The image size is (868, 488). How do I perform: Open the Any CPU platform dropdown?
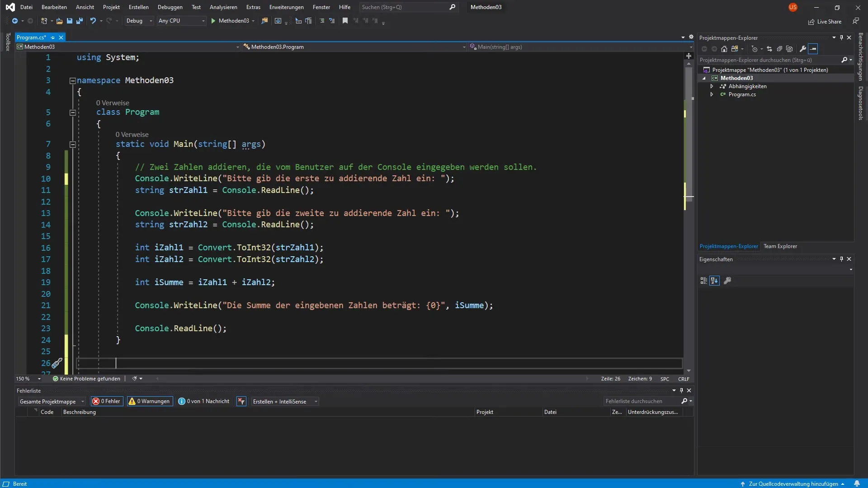(x=182, y=21)
